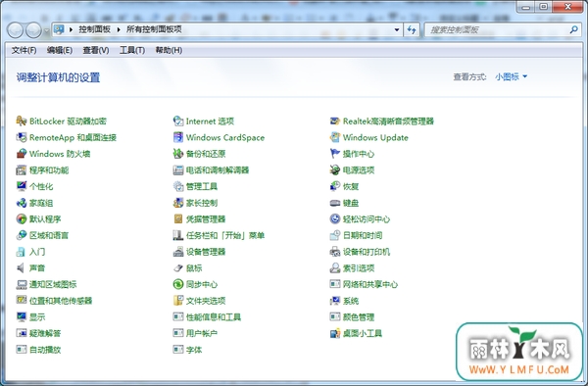The width and height of the screenshot is (588, 386).
Task: Click the 鼠标 icon
Action: pyautogui.click(x=178, y=268)
